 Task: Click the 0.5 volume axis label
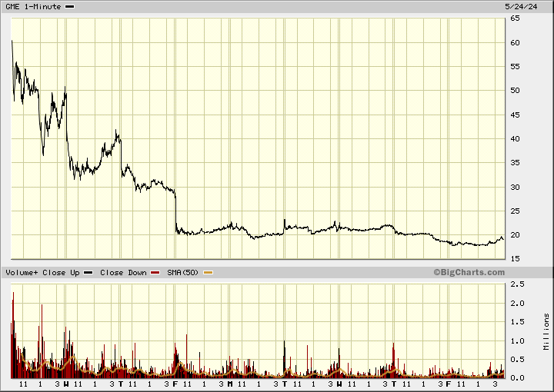point(518,360)
